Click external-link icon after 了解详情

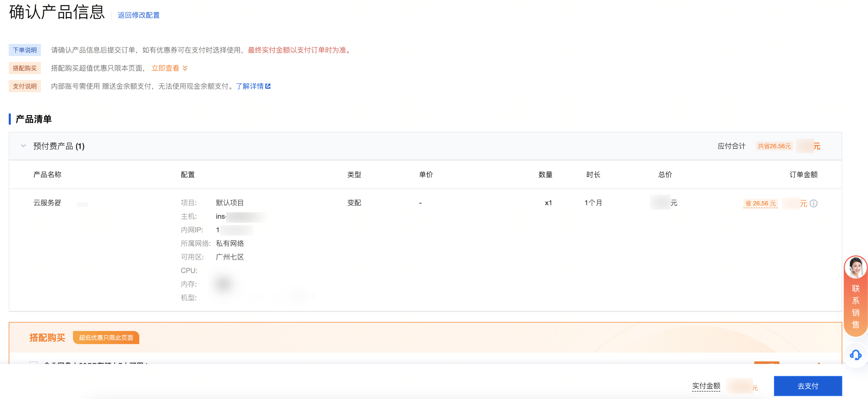point(268,86)
